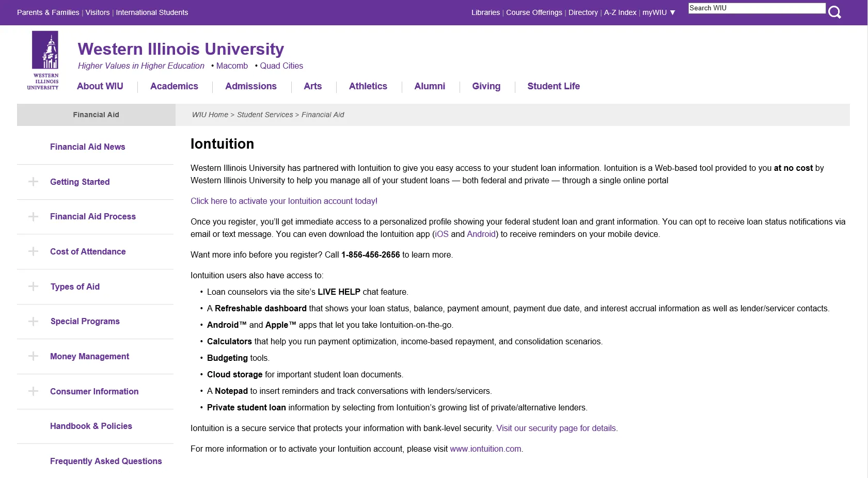
Task: Open Course Offerings link
Action: [x=534, y=12]
